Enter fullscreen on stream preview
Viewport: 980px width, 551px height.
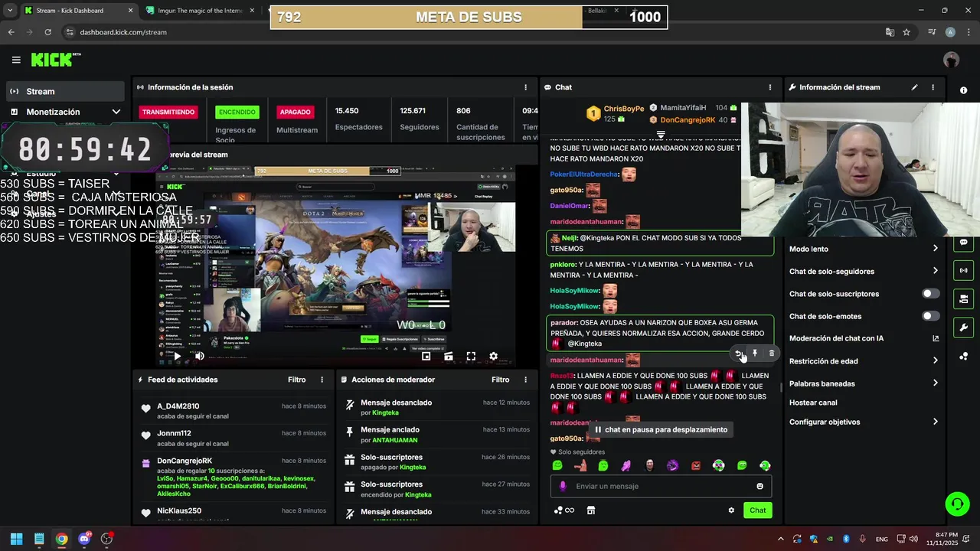[x=471, y=356]
